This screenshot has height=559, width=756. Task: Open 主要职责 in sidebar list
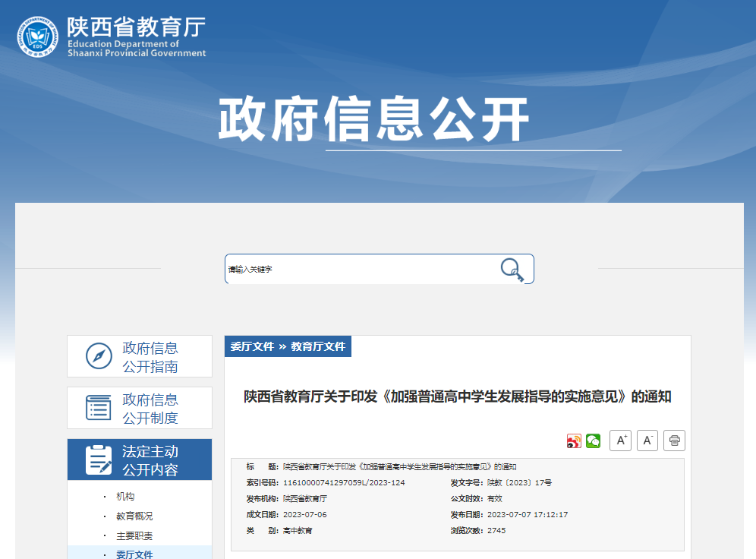pyautogui.click(x=134, y=536)
